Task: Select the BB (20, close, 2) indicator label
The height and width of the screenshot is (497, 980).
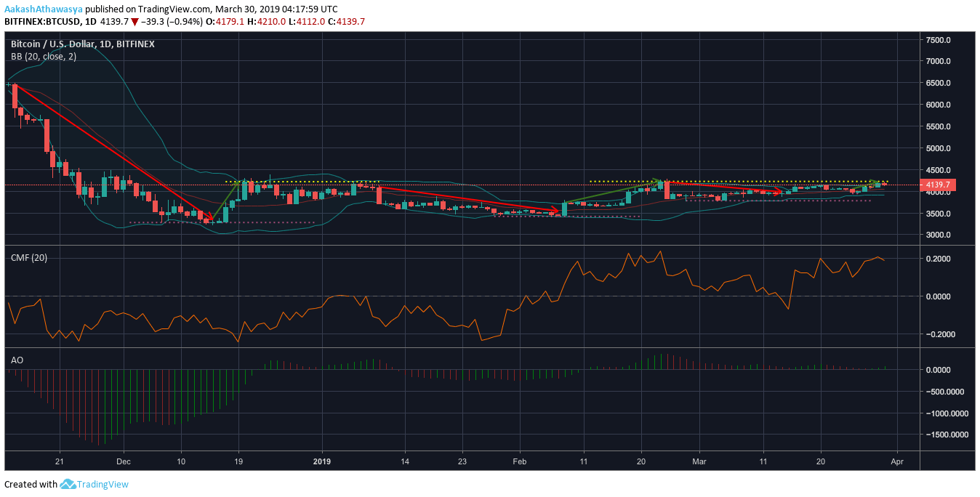Action: coord(41,56)
